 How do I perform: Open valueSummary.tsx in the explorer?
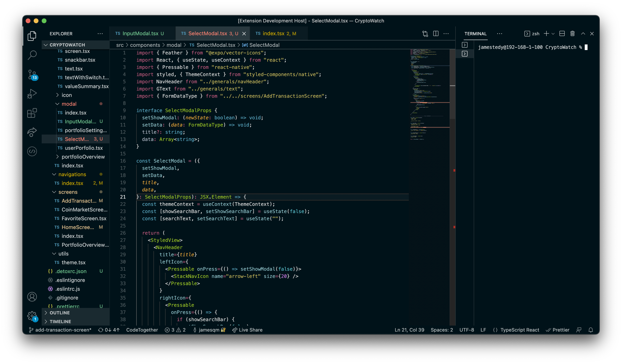click(76, 86)
